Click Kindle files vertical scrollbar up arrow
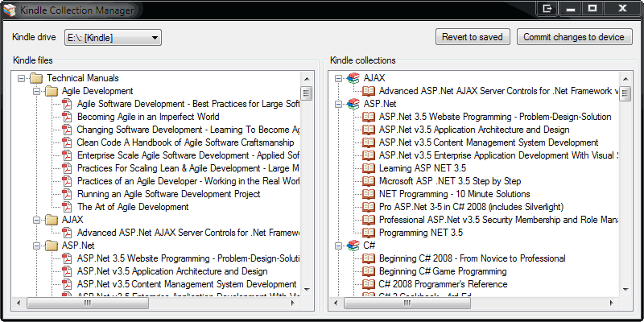644x322 pixels. 308,79
